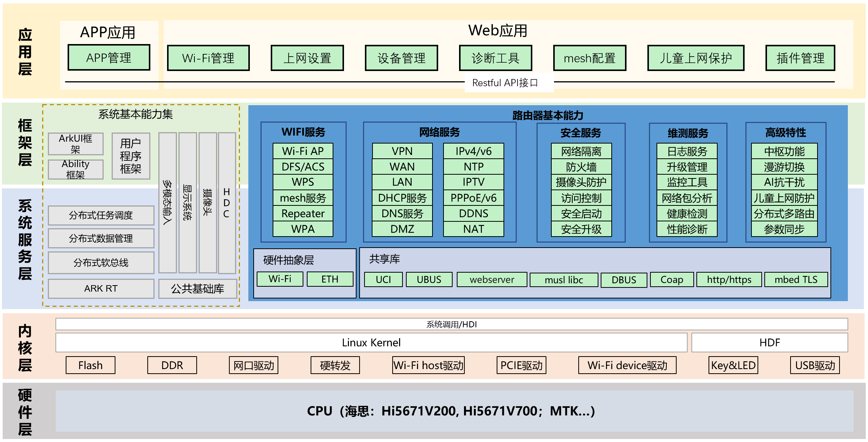Select the NAT cell
The width and height of the screenshot is (868, 442).
click(x=473, y=229)
